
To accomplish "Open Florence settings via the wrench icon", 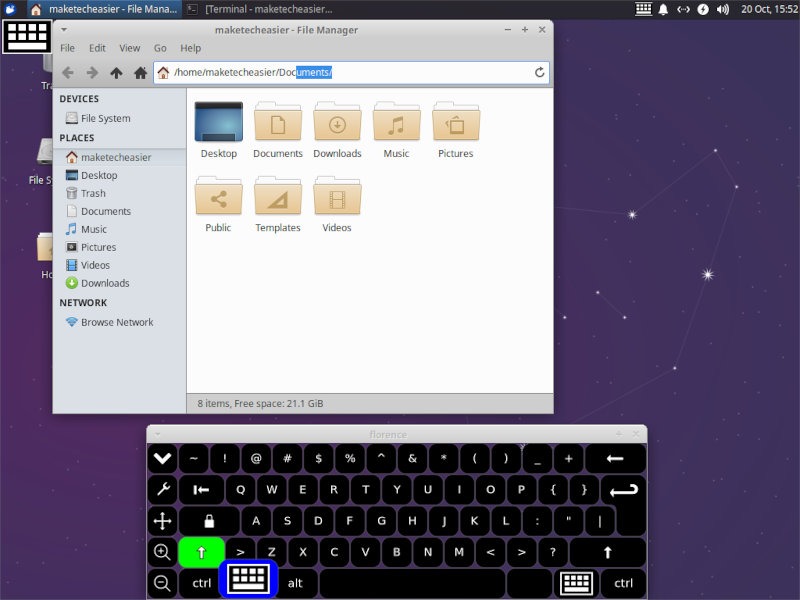I will tap(161, 489).
